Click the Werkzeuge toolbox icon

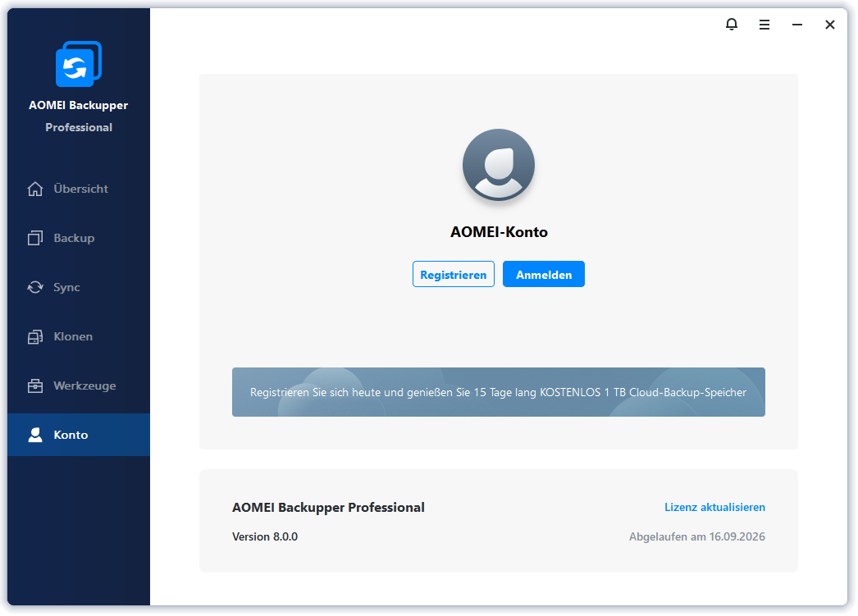click(35, 386)
